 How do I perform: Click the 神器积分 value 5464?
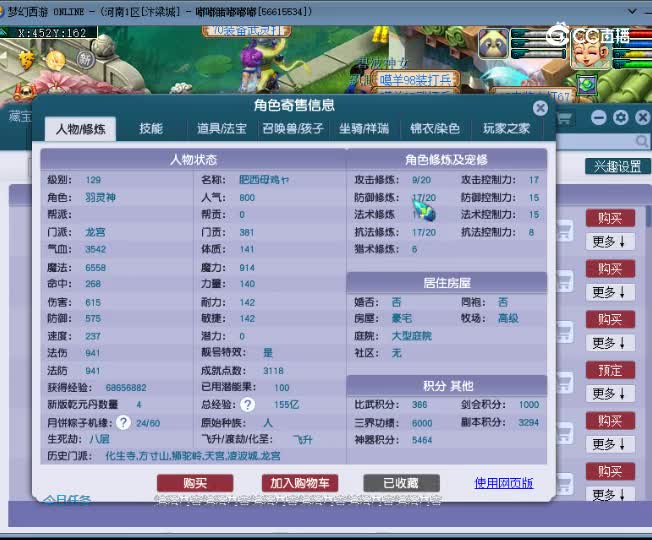(x=422, y=440)
